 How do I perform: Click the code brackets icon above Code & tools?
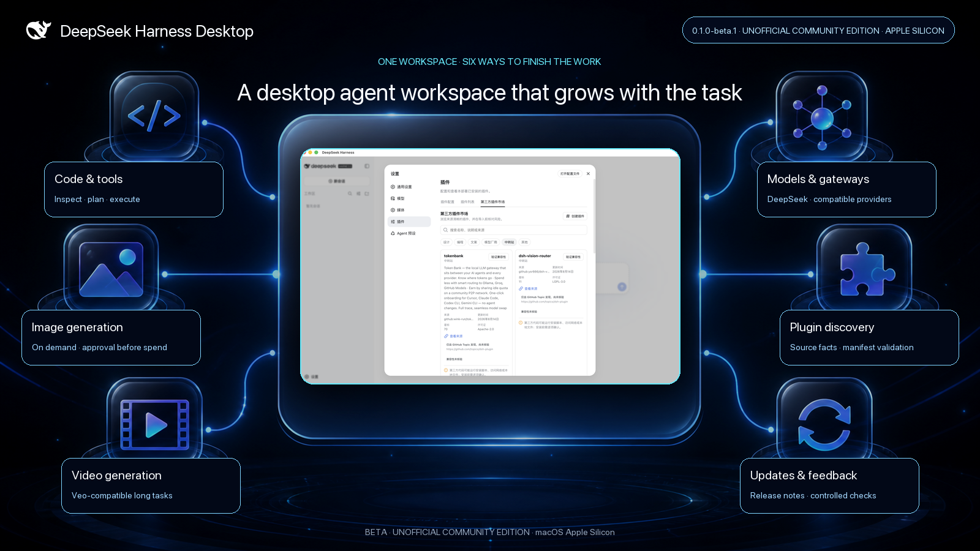[x=154, y=115]
